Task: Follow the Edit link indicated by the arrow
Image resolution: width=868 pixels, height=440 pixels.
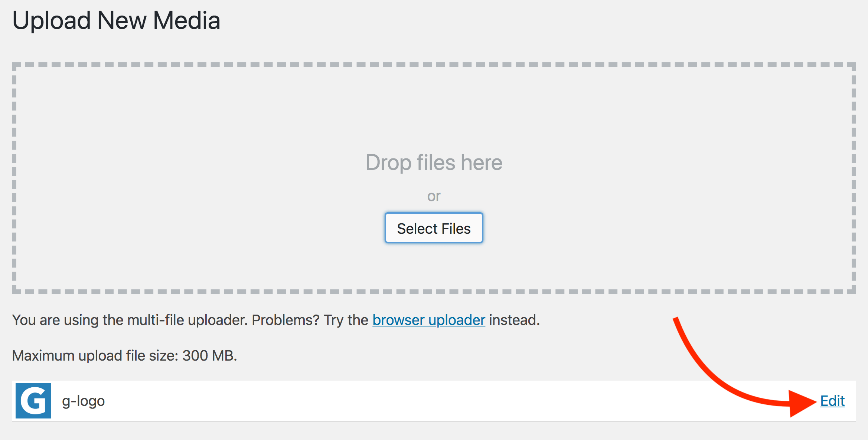Action: (832, 401)
